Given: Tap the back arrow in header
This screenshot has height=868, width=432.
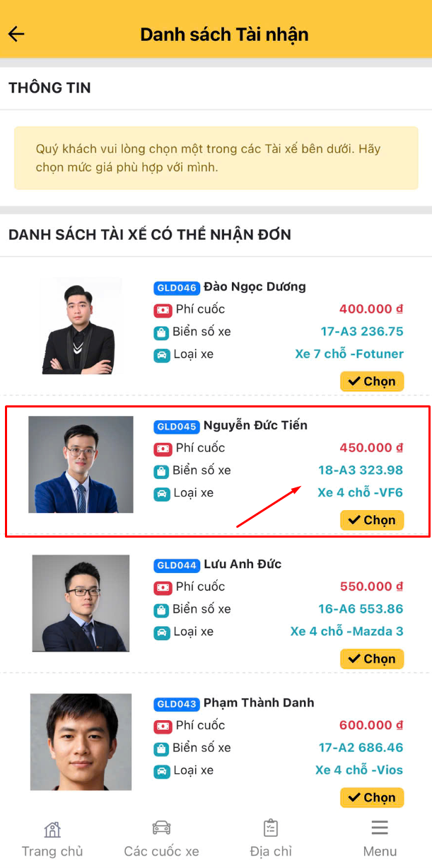Looking at the screenshot, I should pyautogui.click(x=16, y=34).
